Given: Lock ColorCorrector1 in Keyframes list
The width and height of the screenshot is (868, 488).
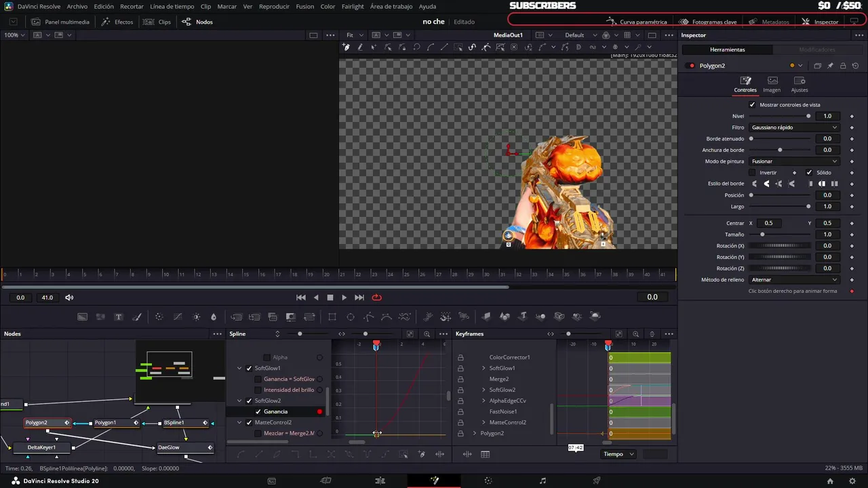Looking at the screenshot, I should (460, 357).
